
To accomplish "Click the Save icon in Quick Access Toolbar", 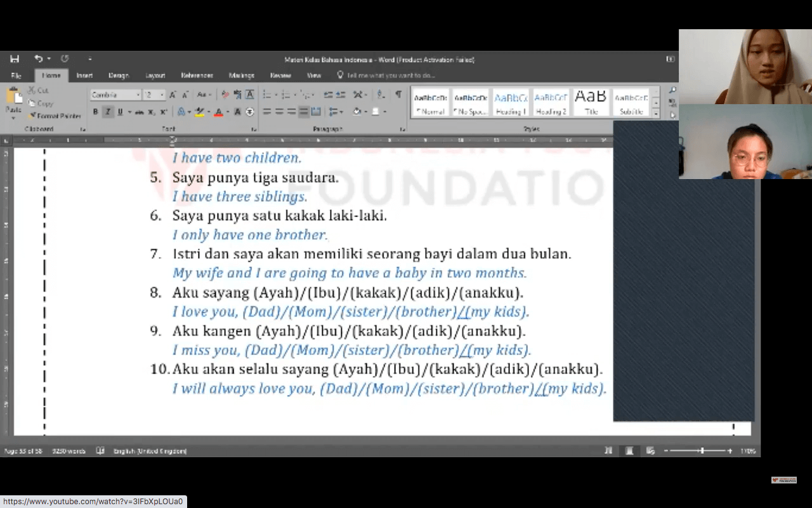I will [15, 59].
